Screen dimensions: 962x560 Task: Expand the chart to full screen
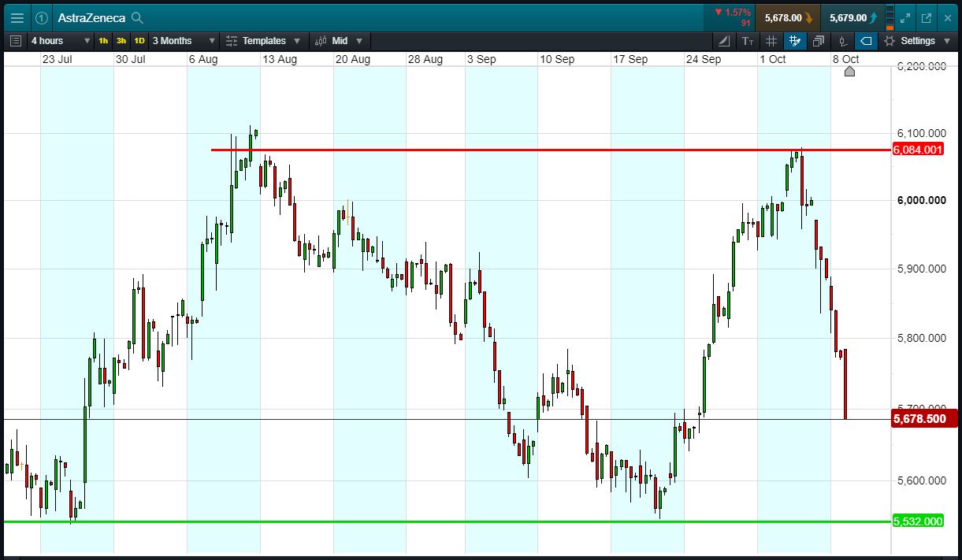(905, 17)
